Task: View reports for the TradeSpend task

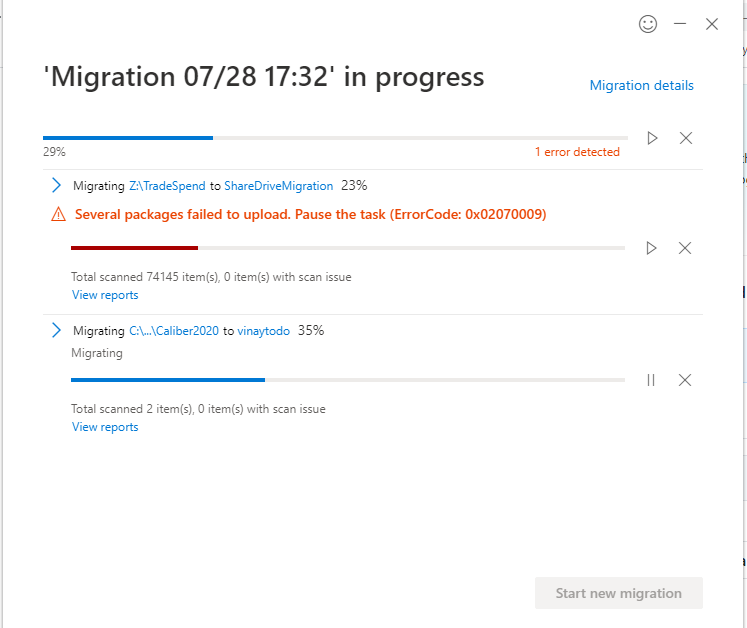Action: [x=105, y=295]
